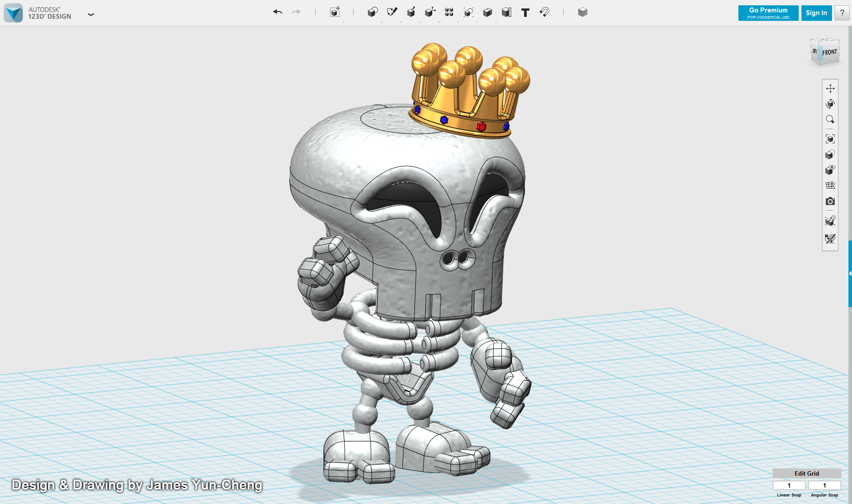Click the Undo arrow
Image resolution: width=852 pixels, height=504 pixels.
pos(278,12)
